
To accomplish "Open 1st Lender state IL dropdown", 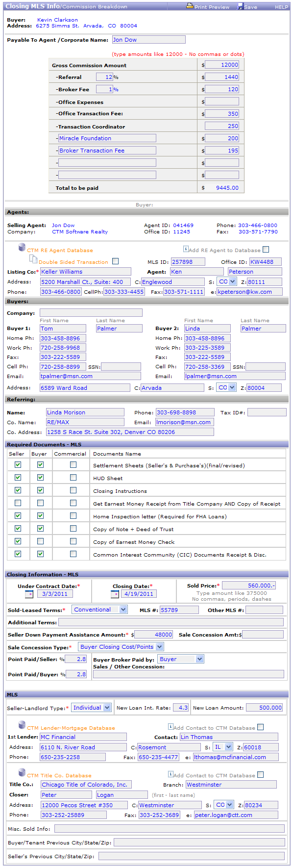I will [223, 747].
